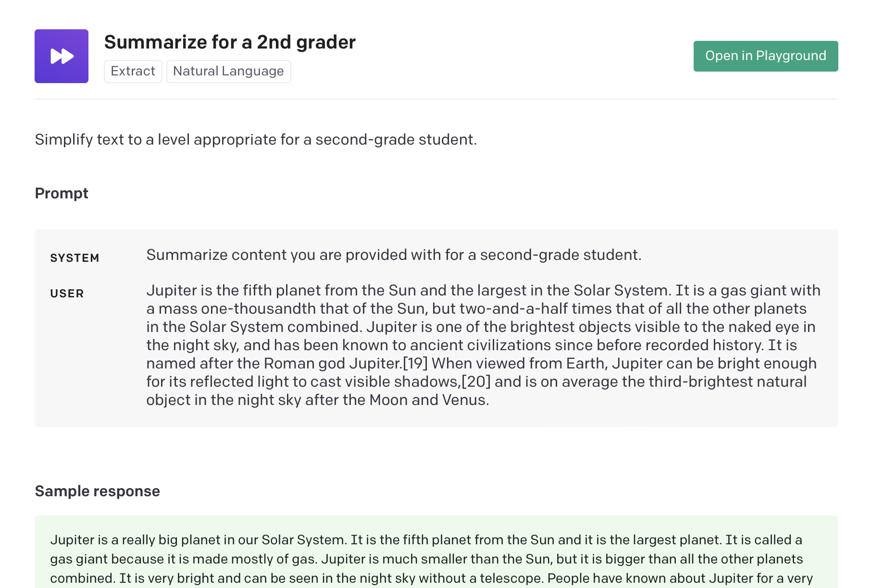Click the Prompt section heading
Screen dimensions: 871x588
click(x=62, y=193)
